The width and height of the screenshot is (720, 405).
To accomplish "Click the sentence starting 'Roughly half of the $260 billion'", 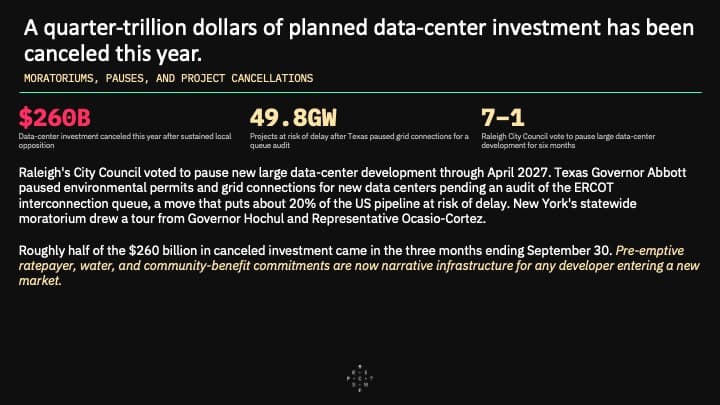I will coord(315,251).
